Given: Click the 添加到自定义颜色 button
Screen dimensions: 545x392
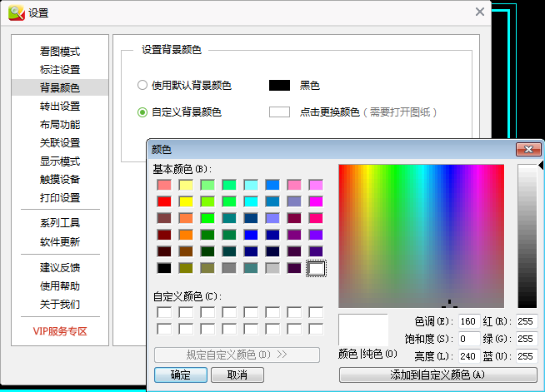Looking at the screenshot, I should coord(437,375).
